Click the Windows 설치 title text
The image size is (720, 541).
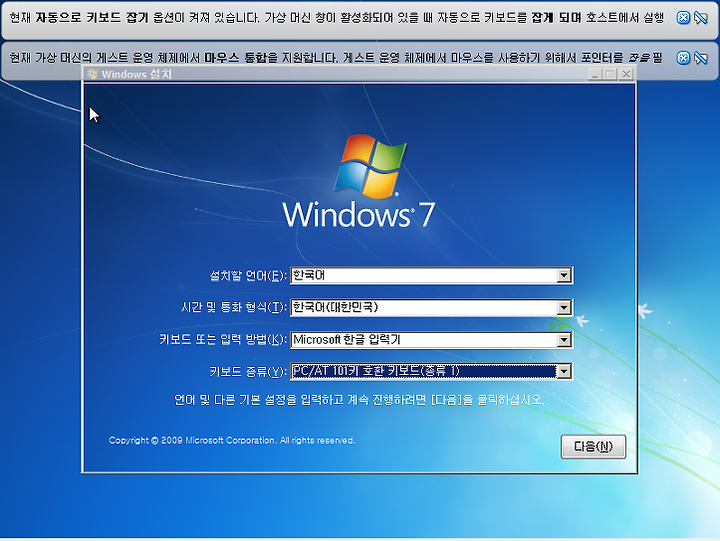tap(136, 74)
